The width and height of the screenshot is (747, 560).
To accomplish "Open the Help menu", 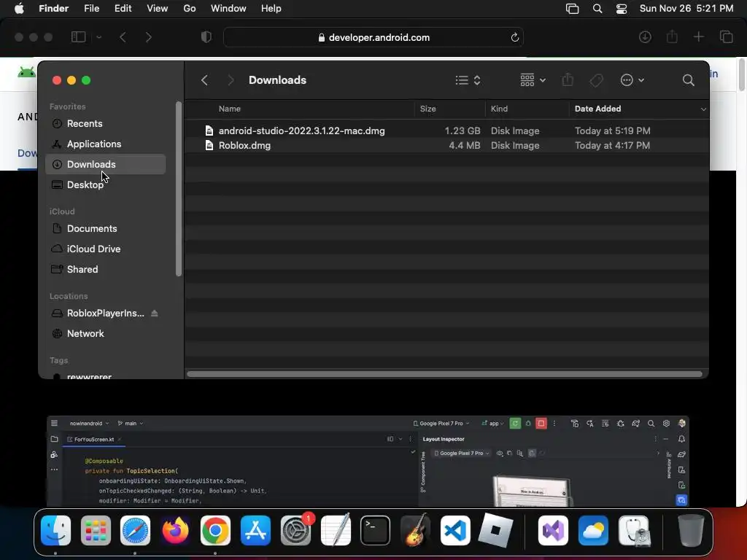I will (x=271, y=9).
